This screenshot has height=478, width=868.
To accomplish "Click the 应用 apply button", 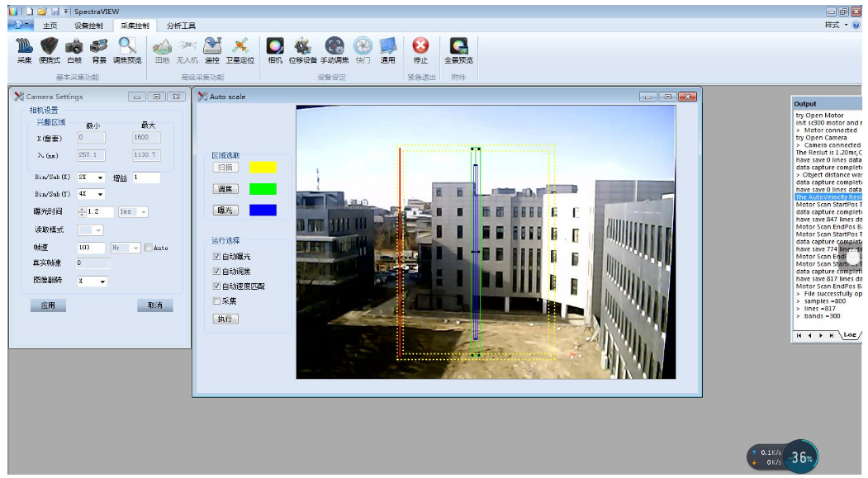I will point(48,305).
